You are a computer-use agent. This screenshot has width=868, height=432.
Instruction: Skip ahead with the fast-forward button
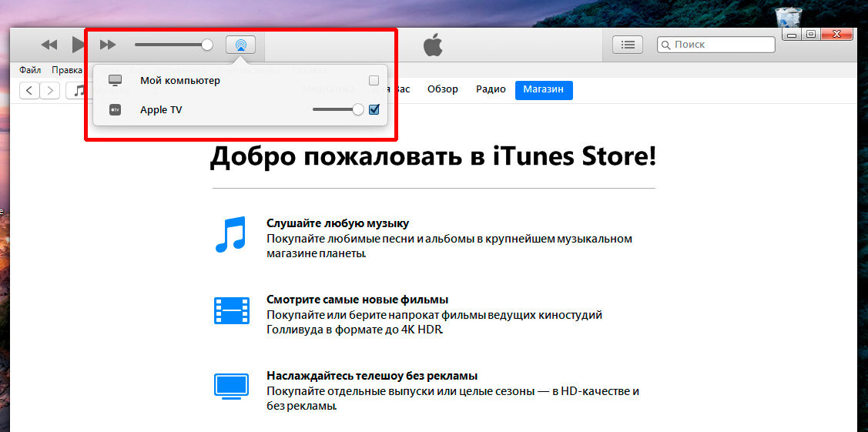[108, 45]
